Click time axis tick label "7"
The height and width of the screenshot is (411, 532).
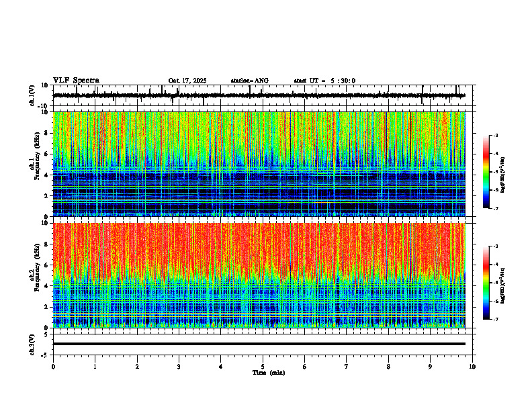click(x=347, y=367)
